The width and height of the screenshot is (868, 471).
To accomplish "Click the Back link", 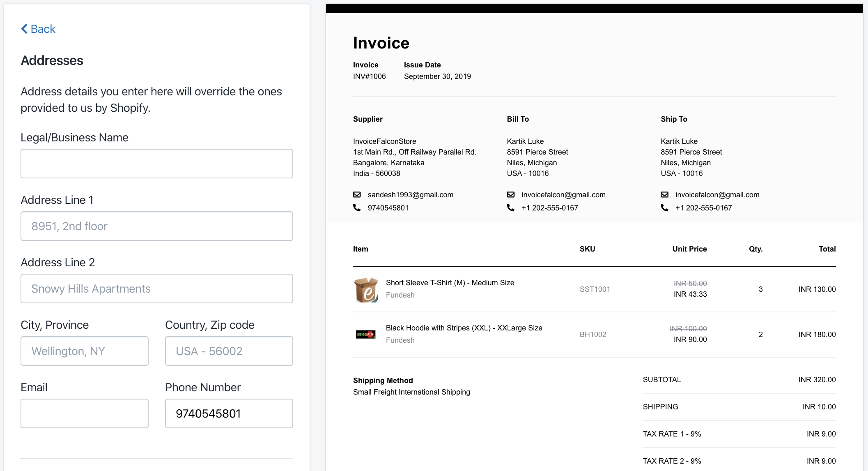I will click(42, 29).
